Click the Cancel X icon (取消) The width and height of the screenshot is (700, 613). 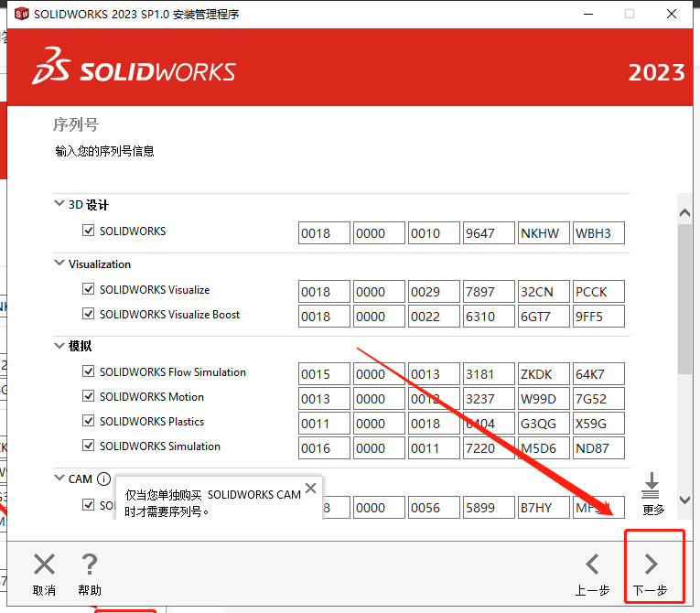[x=44, y=565]
